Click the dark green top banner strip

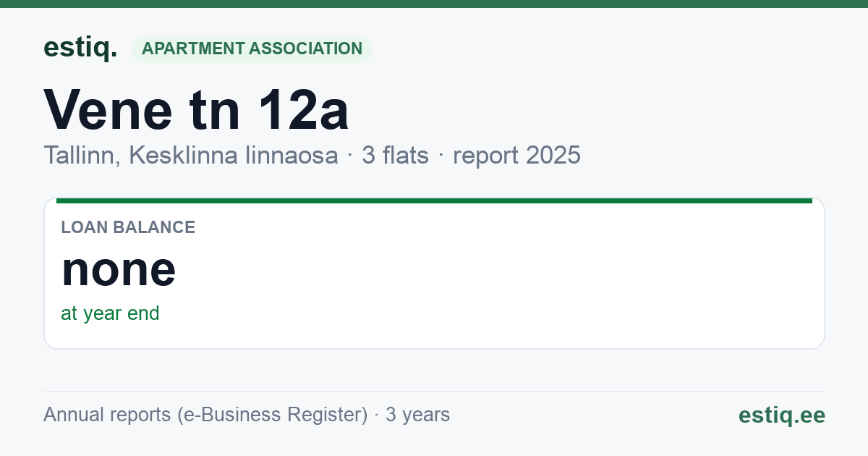(434, 4)
